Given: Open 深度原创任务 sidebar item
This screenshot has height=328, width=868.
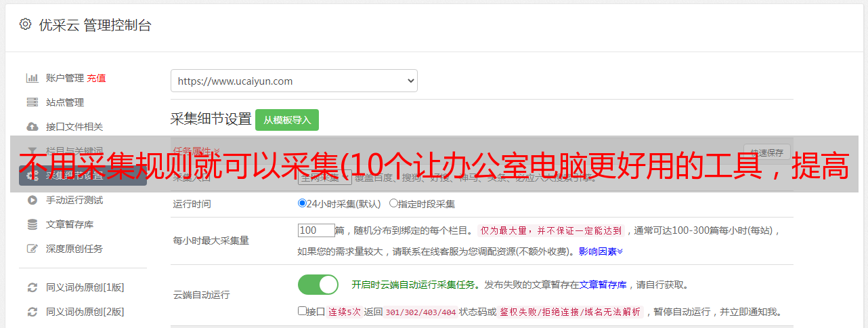Looking at the screenshot, I should 74,249.
